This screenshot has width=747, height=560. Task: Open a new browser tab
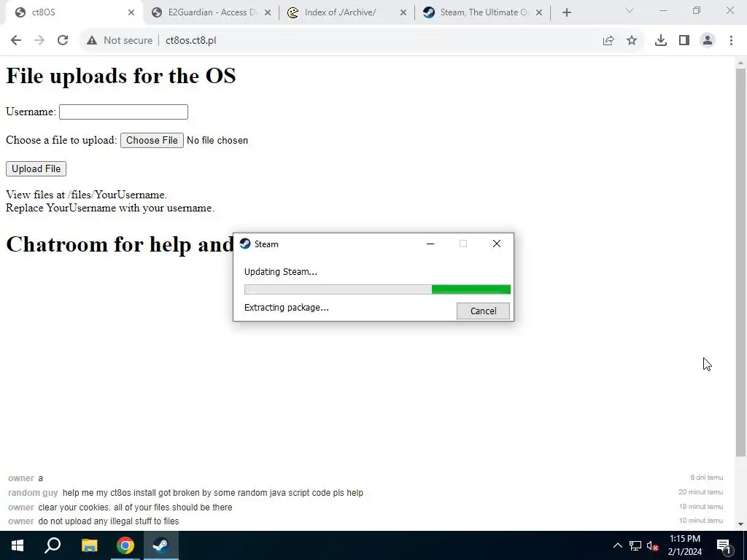click(x=566, y=12)
